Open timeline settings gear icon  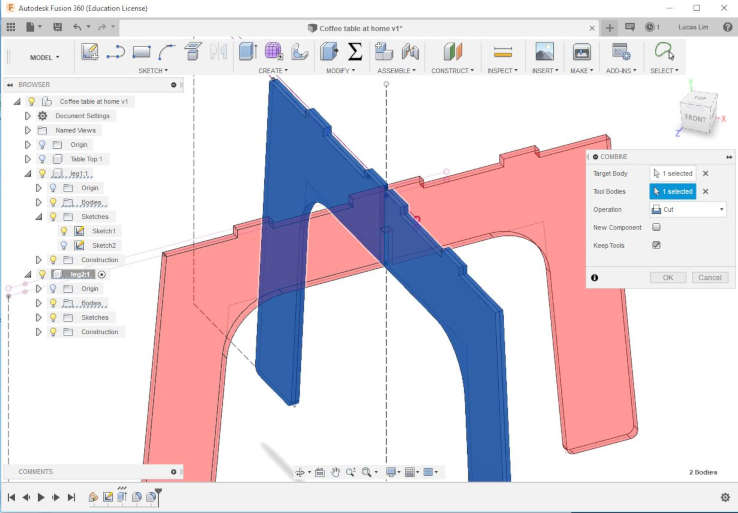pyautogui.click(x=725, y=497)
